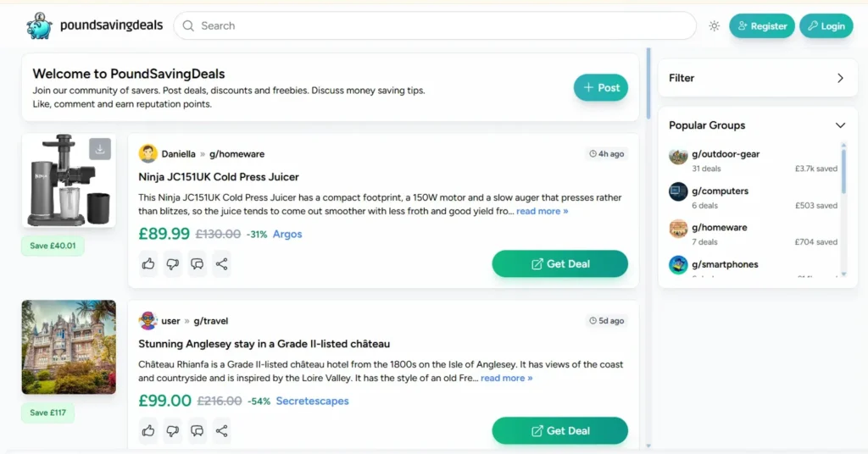Share the Ninja Cold Press Juicer deal
The height and width of the screenshot is (454, 868).
click(221, 264)
